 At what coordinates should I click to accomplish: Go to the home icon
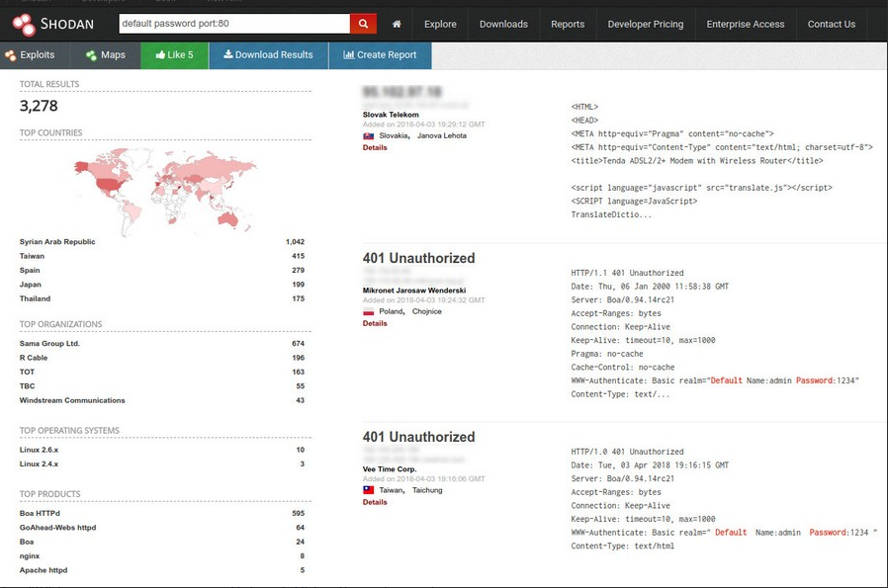(397, 24)
